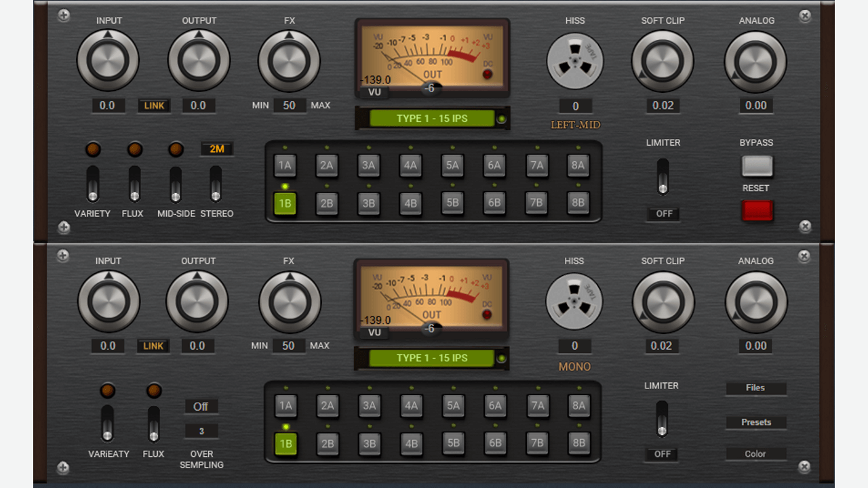The image size is (868, 488).
Task: Flip the bottom unit's LIMITER switch
Action: pos(662,419)
